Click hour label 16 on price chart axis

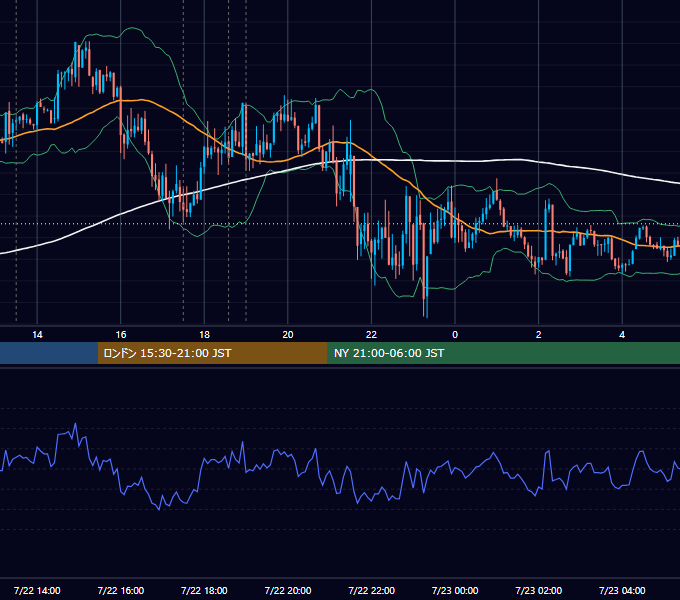click(121, 335)
